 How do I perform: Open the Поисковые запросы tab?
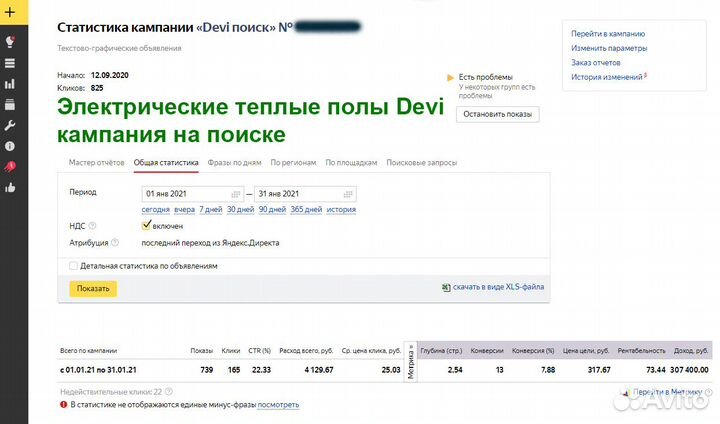[x=422, y=163]
